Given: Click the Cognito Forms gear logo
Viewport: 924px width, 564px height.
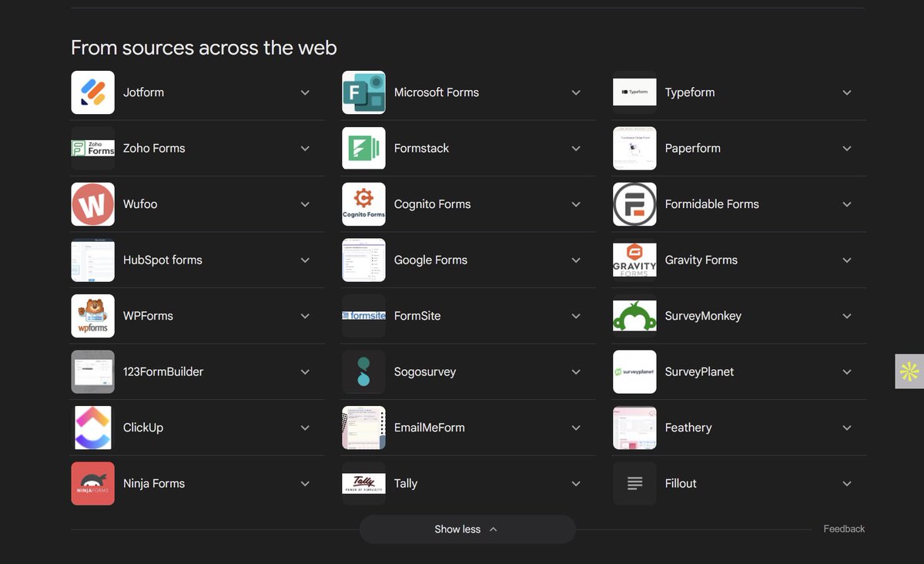Looking at the screenshot, I should click(x=363, y=204).
